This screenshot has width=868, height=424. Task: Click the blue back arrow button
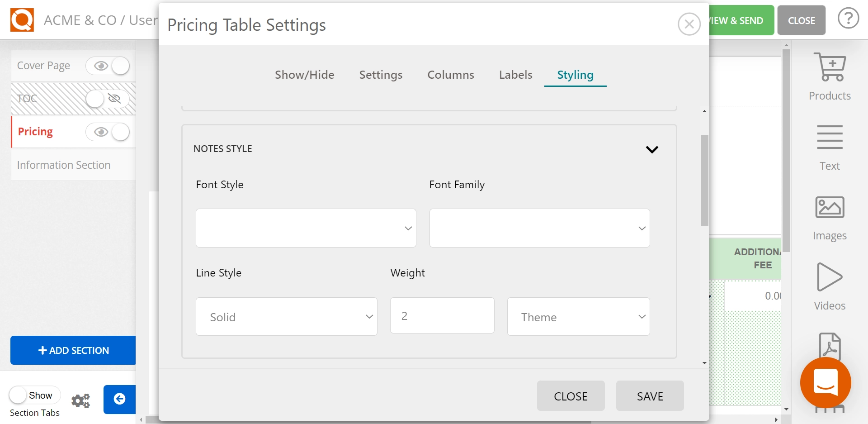pyautogui.click(x=119, y=399)
